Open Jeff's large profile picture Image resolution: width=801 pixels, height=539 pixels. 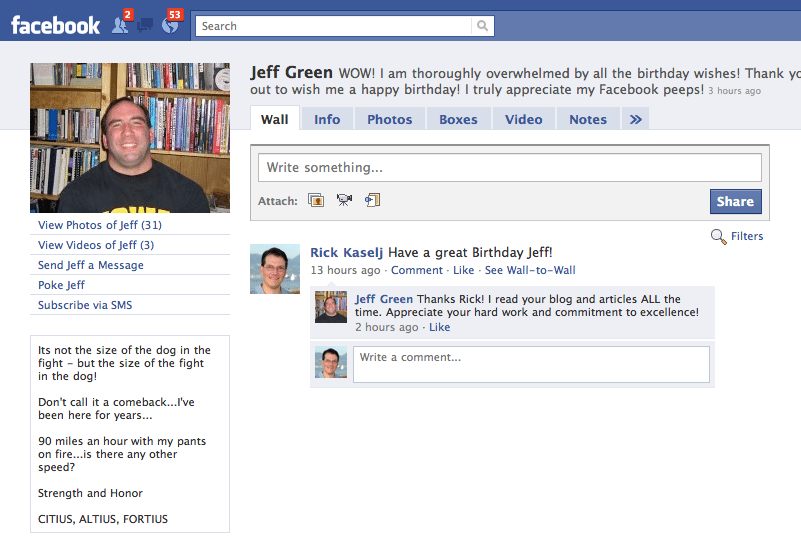tap(130, 137)
